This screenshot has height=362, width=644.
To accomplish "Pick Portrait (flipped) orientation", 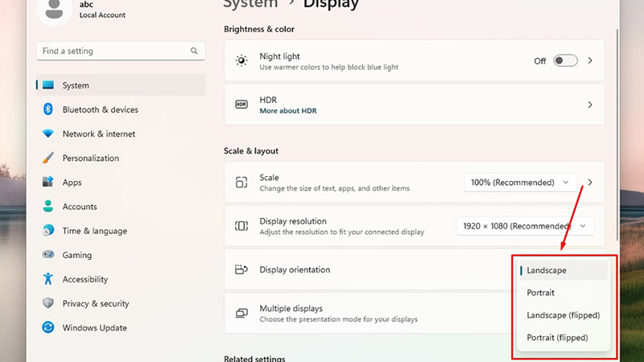I will 557,338.
